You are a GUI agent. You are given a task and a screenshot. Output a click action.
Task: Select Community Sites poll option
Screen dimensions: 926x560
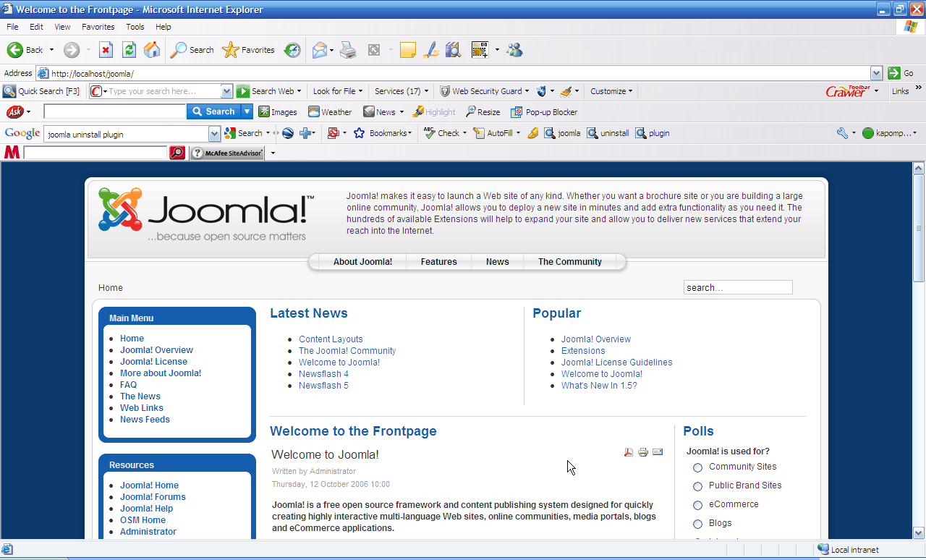click(697, 467)
